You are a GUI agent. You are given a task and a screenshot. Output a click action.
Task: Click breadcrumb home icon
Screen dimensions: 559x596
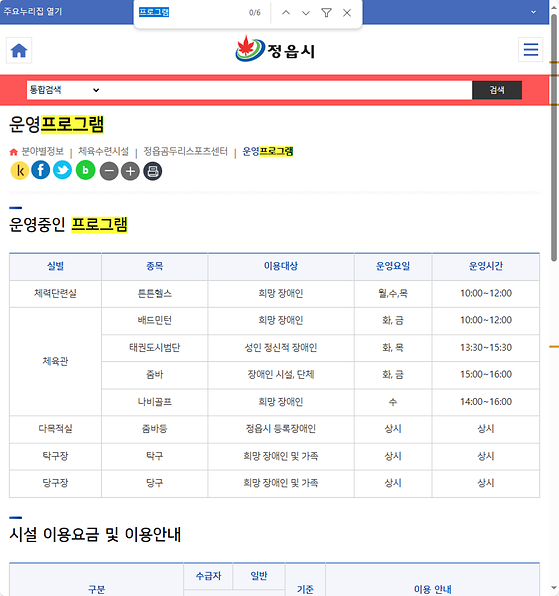coord(14,152)
